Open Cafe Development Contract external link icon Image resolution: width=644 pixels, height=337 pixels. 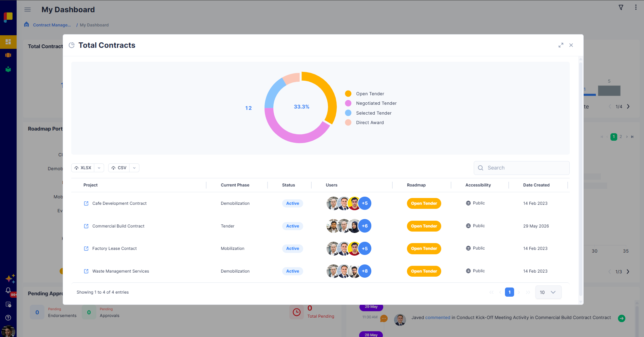click(86, 203)
